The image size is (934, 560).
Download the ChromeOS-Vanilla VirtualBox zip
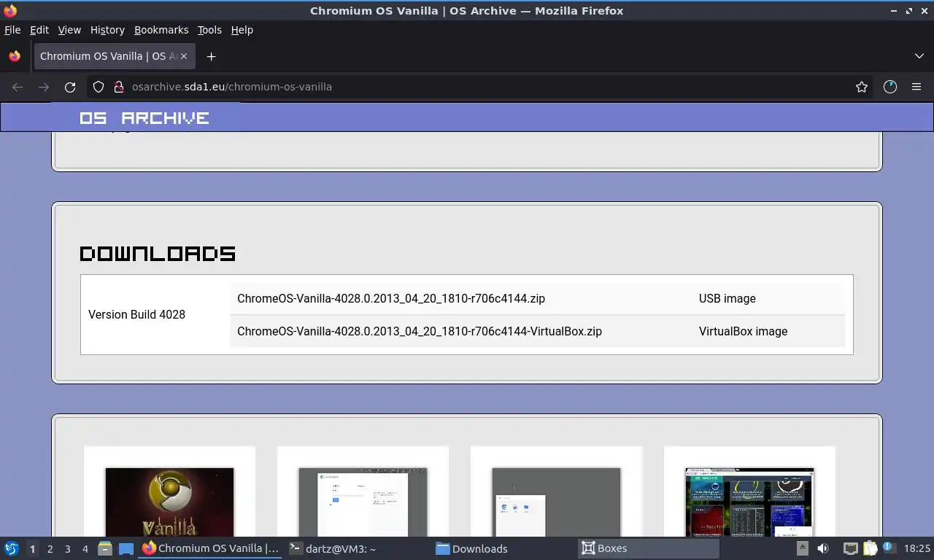point(420,331)
